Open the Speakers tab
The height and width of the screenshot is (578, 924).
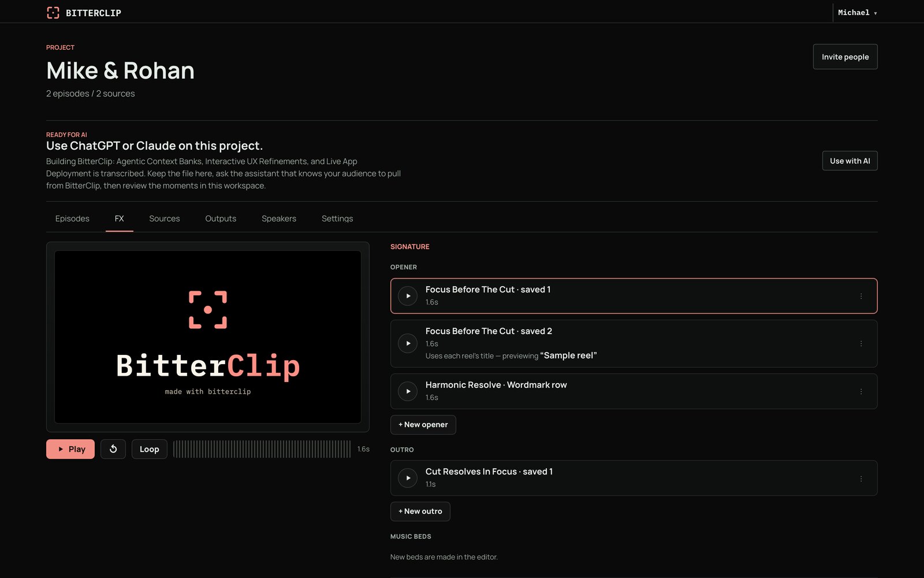279,218
